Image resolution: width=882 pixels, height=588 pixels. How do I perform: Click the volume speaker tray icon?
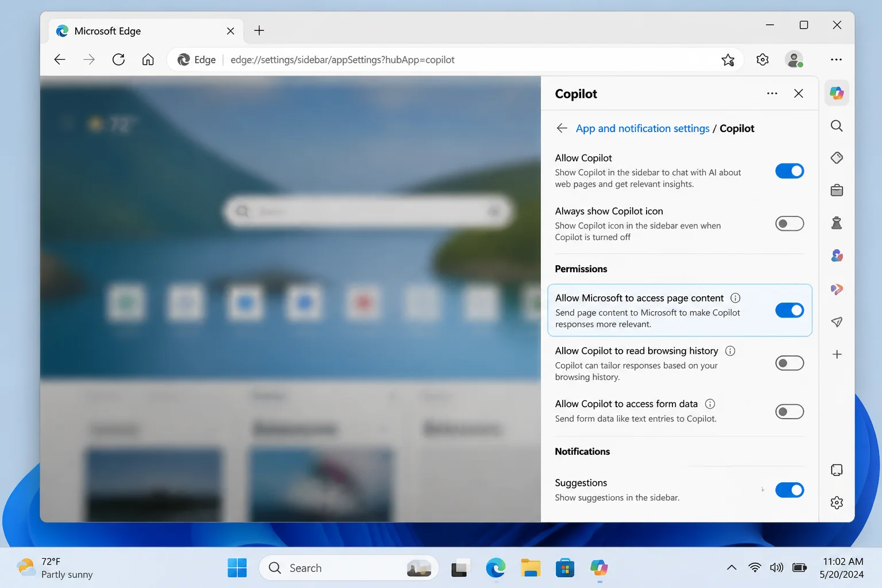coord(776,568)
